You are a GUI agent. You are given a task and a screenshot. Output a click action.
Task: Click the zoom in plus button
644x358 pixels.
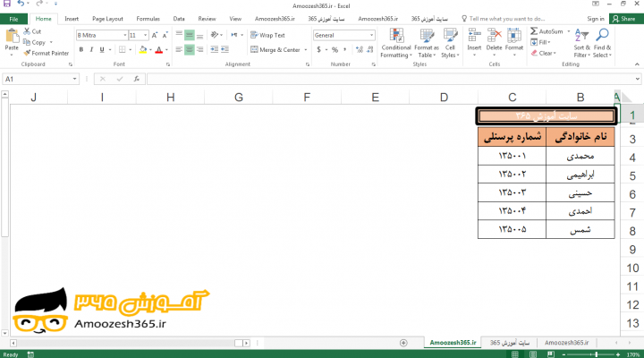[x=618, y=354]
